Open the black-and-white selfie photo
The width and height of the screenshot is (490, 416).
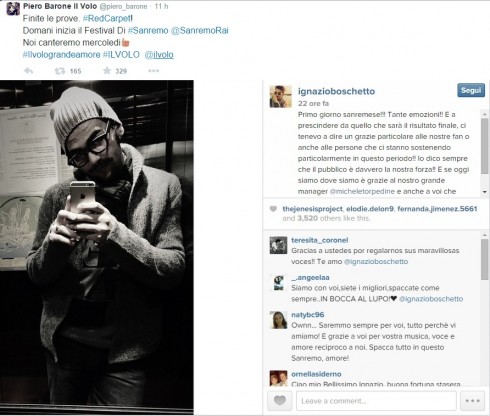[x=97, y=247]
